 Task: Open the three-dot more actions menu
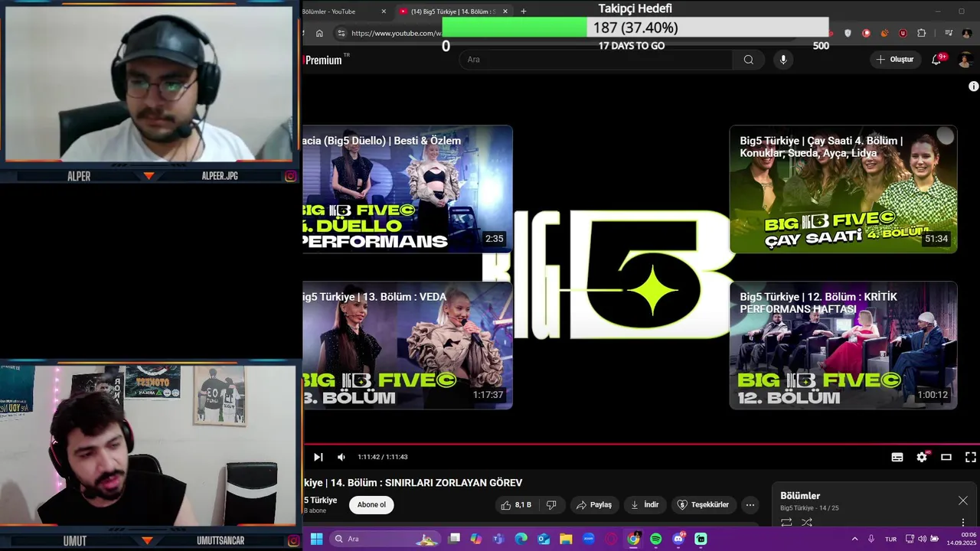tap(750, 505)
